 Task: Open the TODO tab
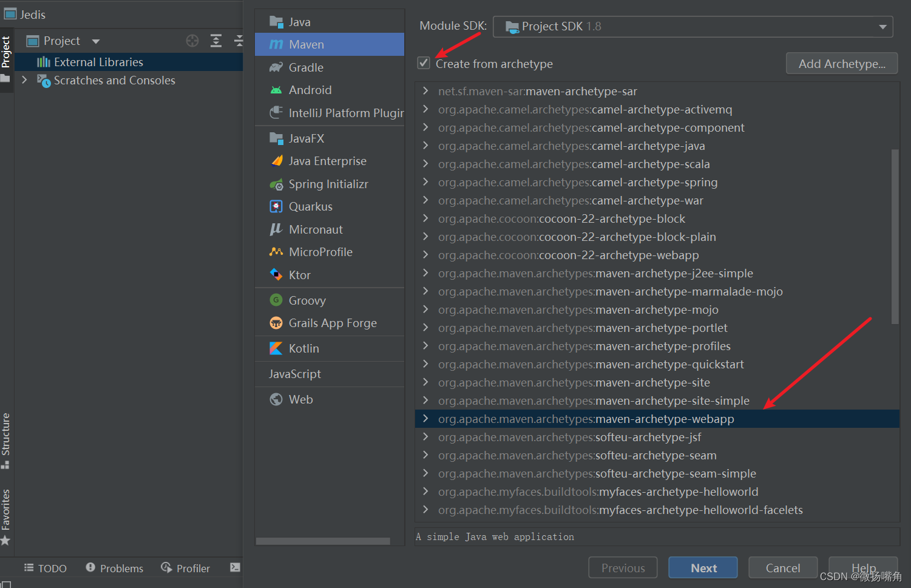pos(45,568)
